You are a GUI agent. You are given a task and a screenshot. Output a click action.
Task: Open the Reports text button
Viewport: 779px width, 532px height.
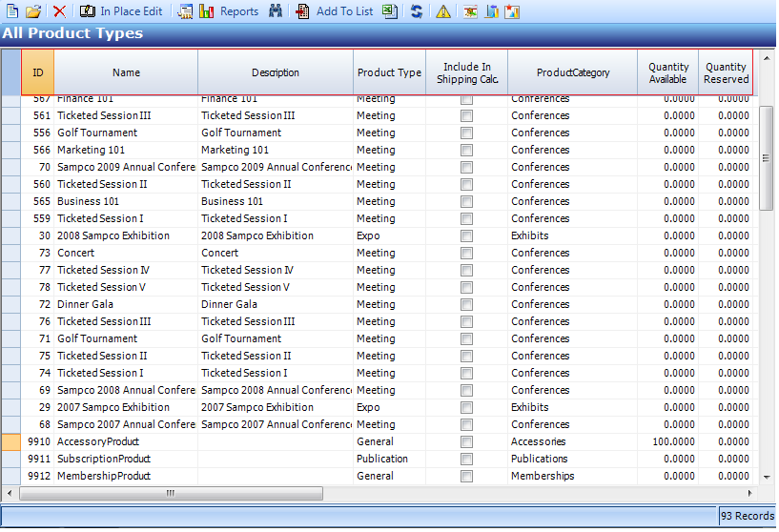coord(239,10)
